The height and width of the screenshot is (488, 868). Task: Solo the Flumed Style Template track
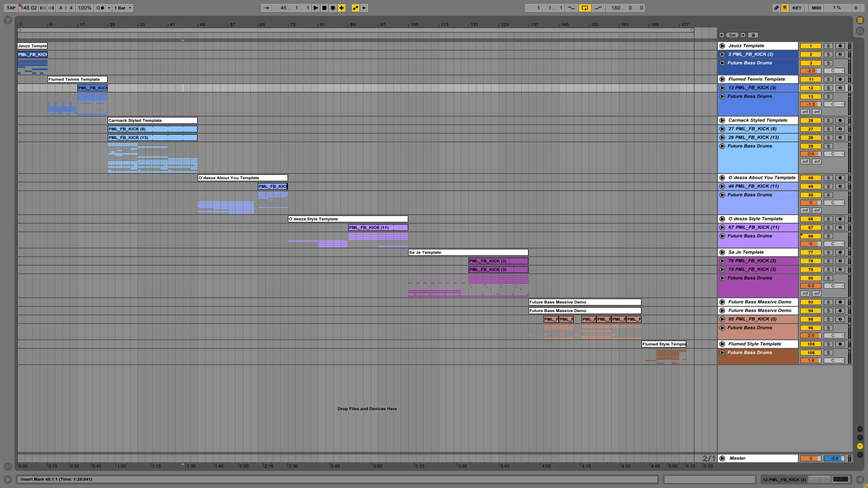[828, 344]
